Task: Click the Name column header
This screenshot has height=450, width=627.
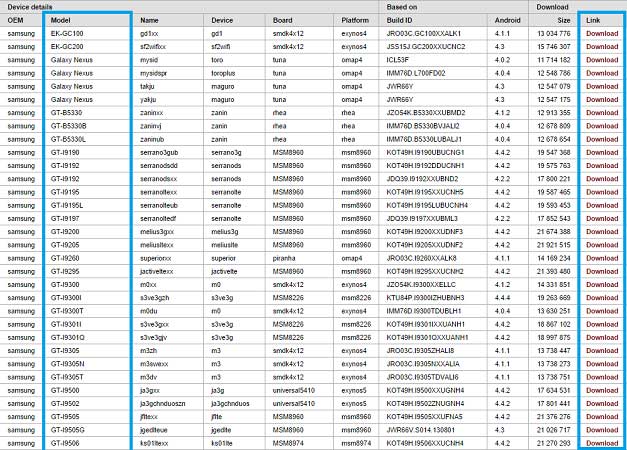Action: tap(149, 20)
